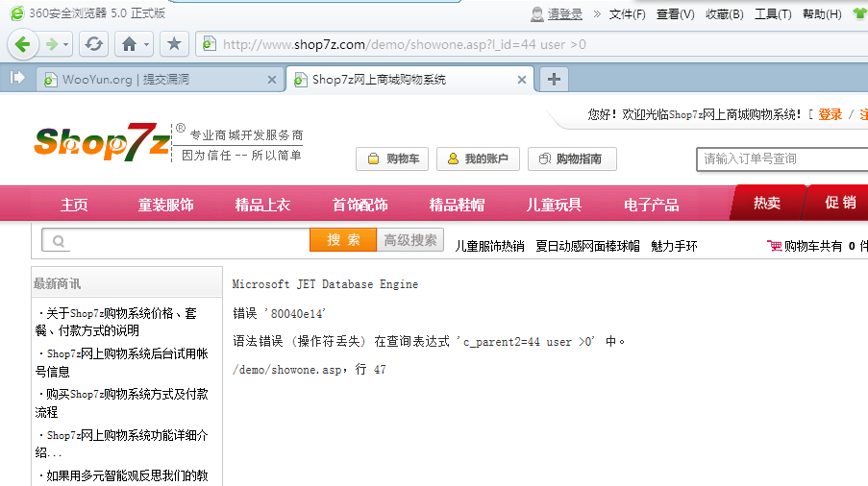Image resolution: width=868 pixels, height=486 pixels.
Task: Open the 购物指南 guide button
Action: click(572, 158)
